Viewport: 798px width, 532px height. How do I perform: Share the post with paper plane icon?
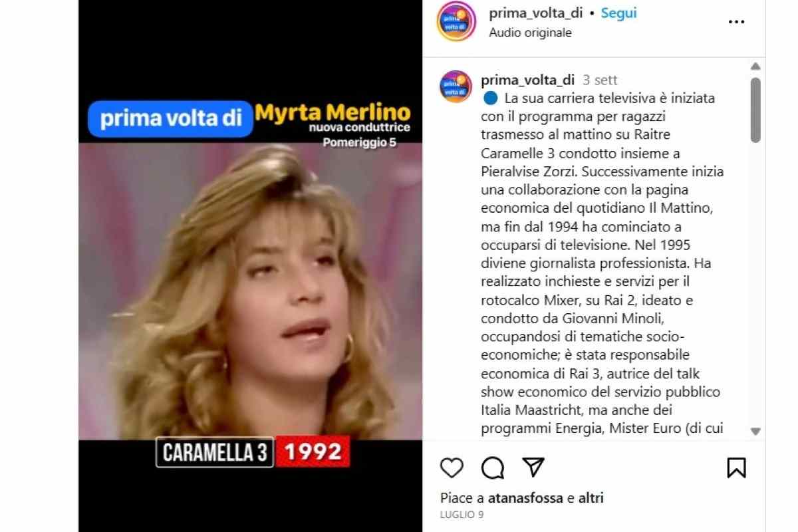pyautogui.click(x=533, y=467)
